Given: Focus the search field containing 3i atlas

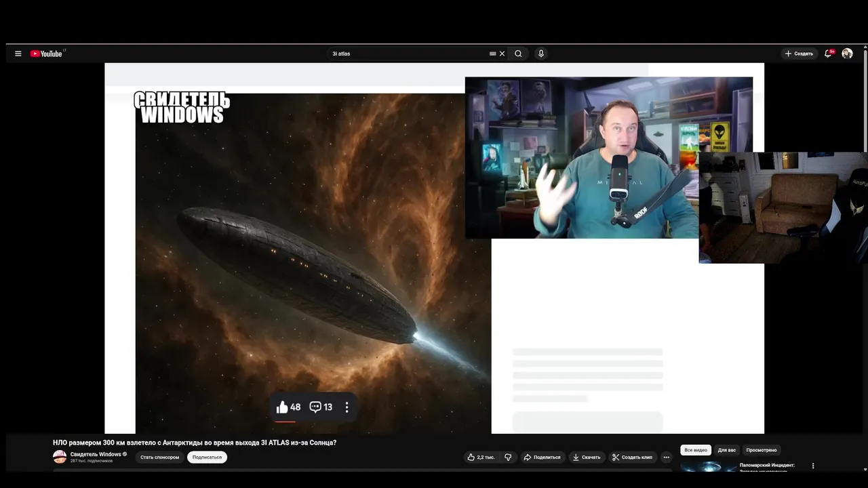Looking at the screenshot, I should pyautogui.click(x=407, y=54).
